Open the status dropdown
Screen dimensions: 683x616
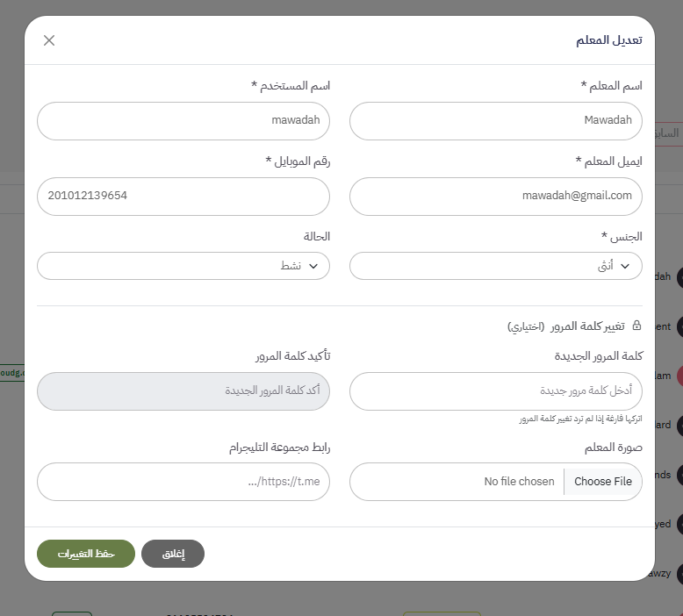coord(183,266)
